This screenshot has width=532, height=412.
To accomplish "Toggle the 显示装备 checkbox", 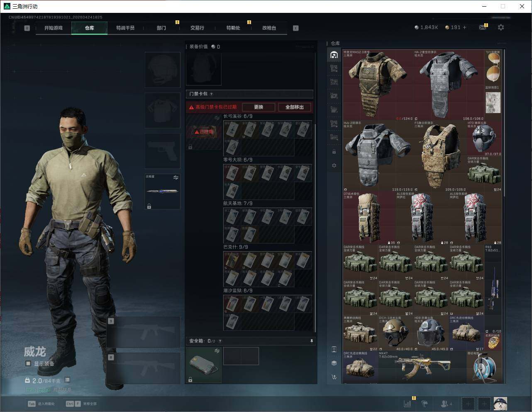I will point(28,363).
